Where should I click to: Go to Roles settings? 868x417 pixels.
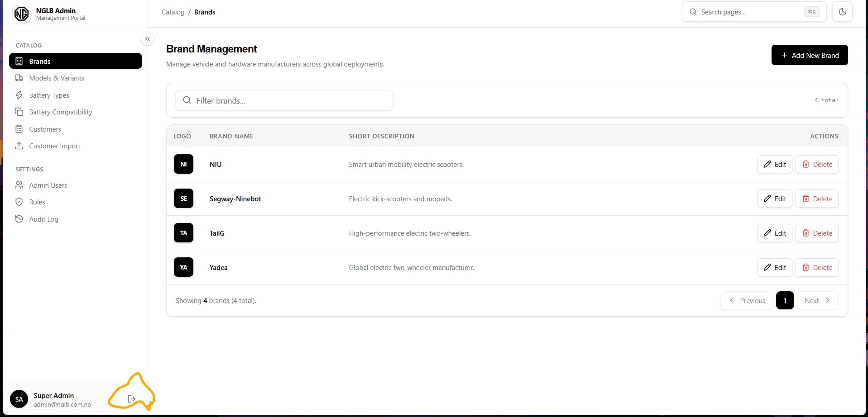[76, 202]
